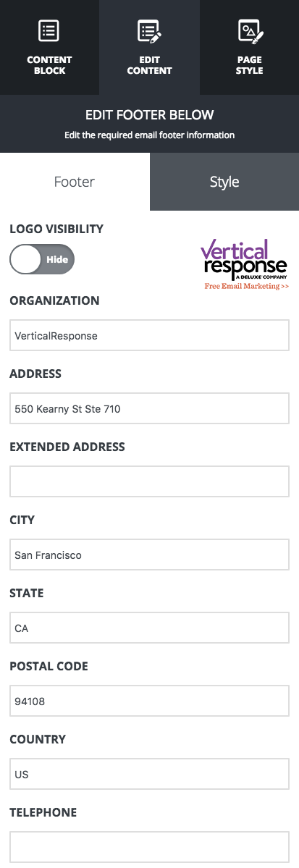The width and height of the screenshot is (299, 868).
Task: Click the VerticalResponse logo image
Action: point(244,260)
